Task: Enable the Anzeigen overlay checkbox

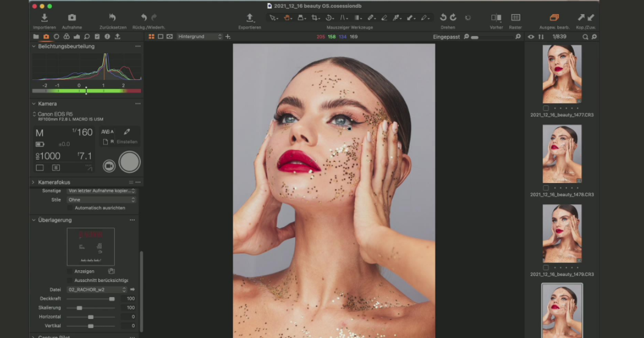Action: [70, 271]
